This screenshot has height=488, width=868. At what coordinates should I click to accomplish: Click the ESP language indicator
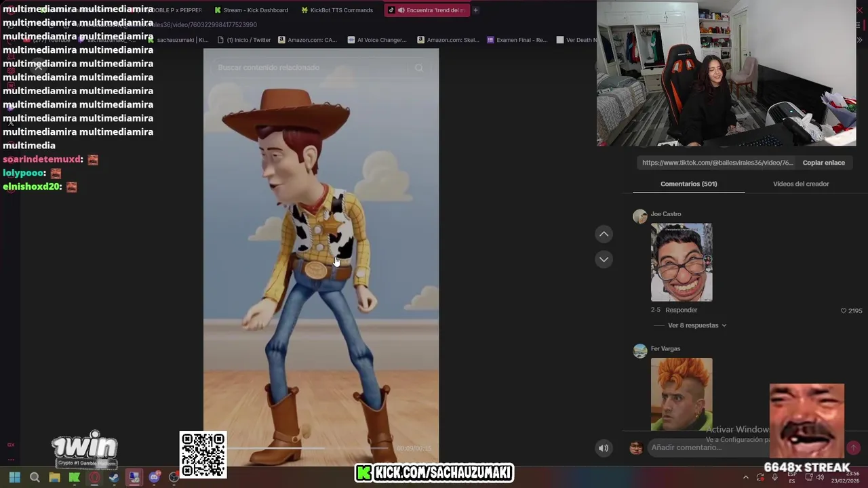(x=791, y=477)
